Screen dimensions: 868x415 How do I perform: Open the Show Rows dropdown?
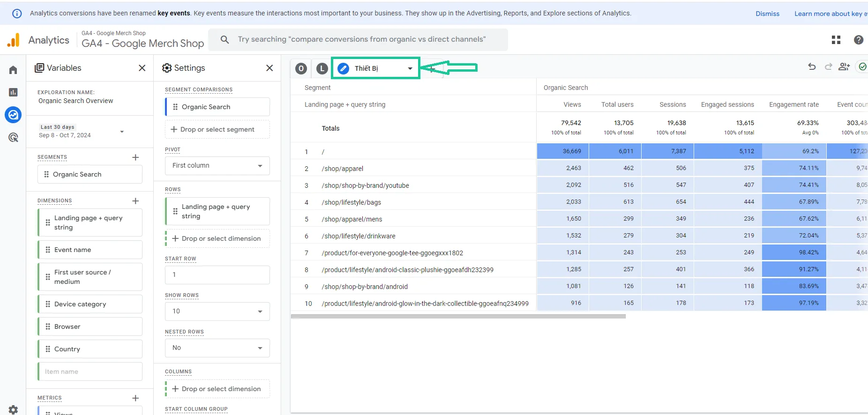pyautogui.click(x=217, y=311)
